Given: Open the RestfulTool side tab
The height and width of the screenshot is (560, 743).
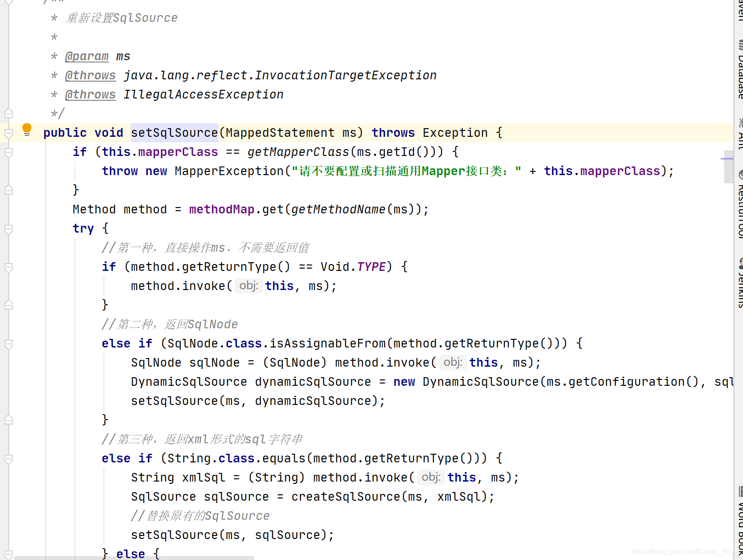Looking at the screenshot, I should [740, 204].
